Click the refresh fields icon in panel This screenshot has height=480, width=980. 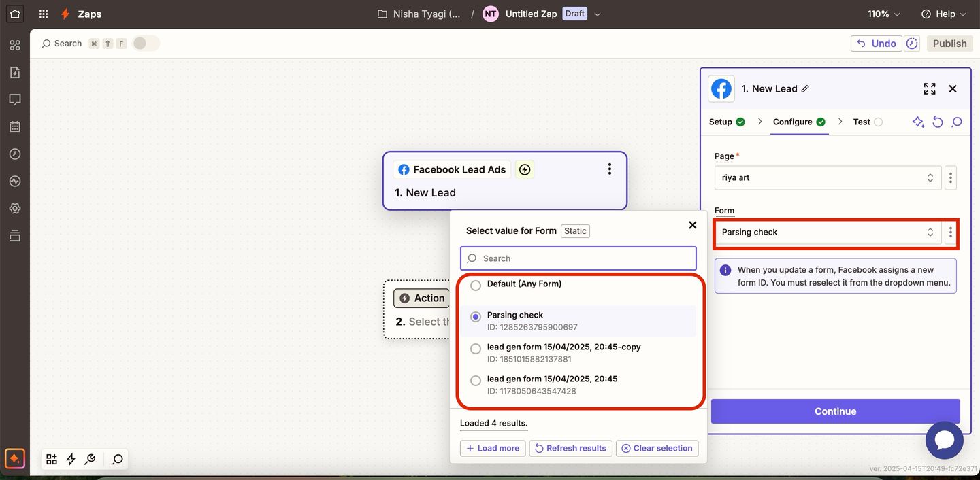tap(938, 122)
